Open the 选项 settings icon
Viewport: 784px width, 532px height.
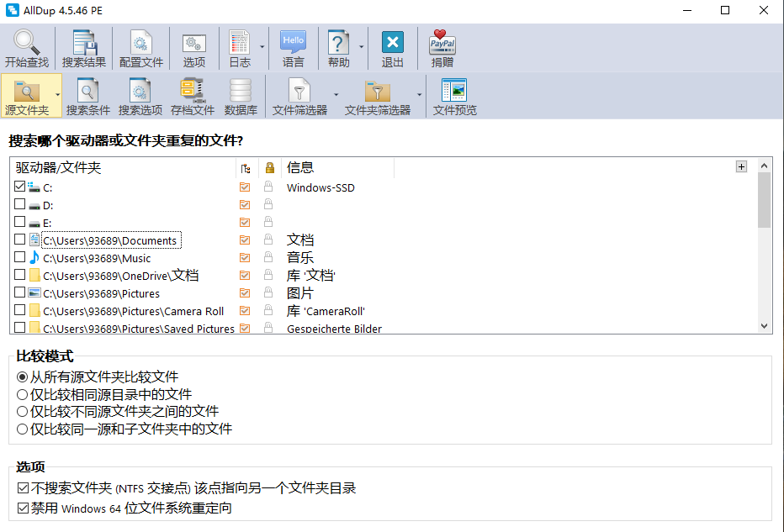click(193, 48)
